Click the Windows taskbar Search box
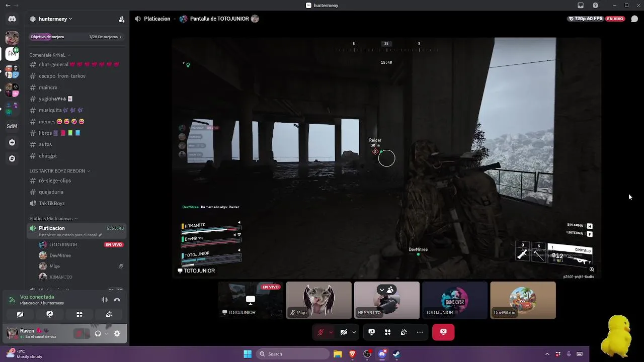 [293, 354]
